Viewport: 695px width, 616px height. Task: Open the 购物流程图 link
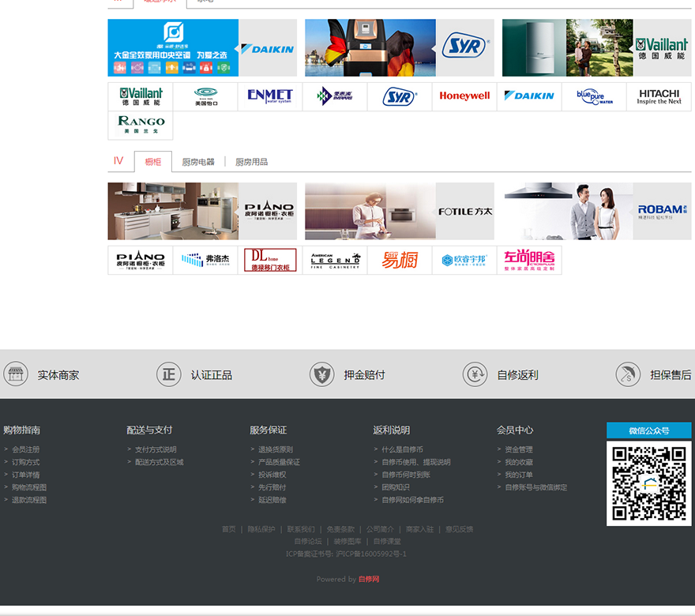[29, 487]
